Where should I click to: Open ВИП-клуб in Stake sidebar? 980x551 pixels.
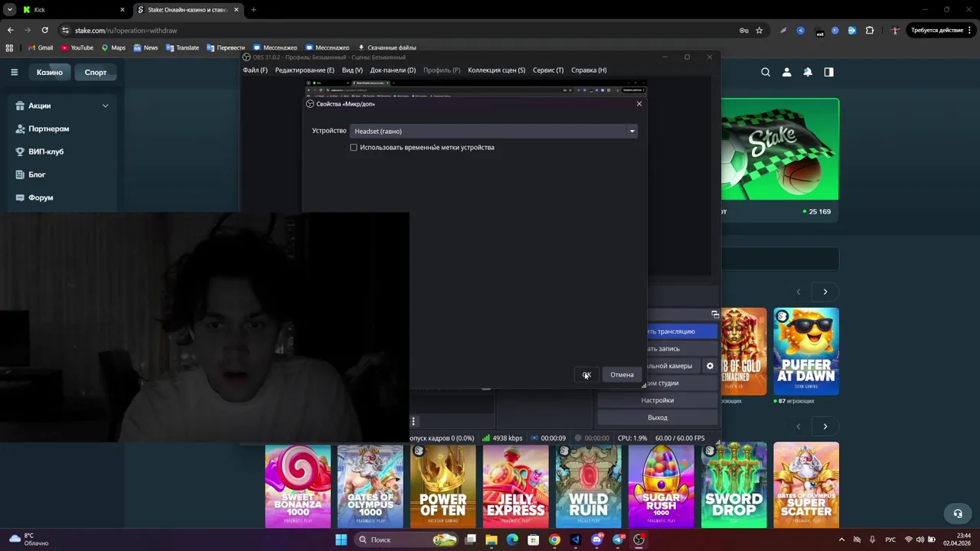click(x=46, y=152)
